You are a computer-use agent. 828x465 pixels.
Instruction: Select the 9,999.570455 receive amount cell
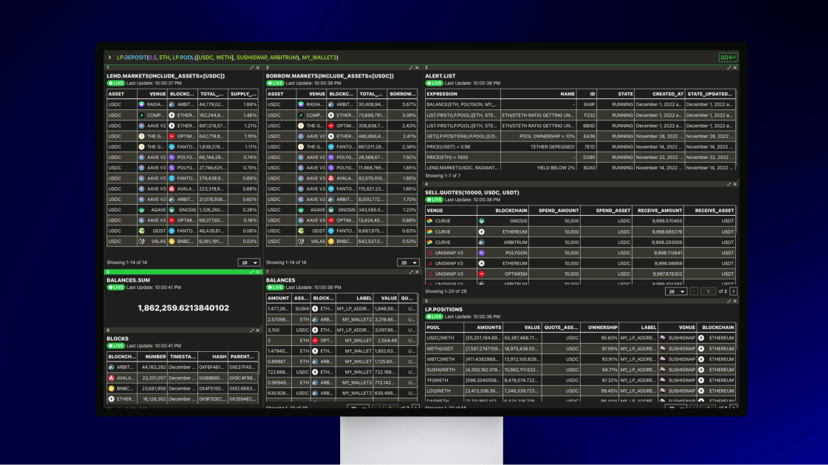[x=658, y=221]
